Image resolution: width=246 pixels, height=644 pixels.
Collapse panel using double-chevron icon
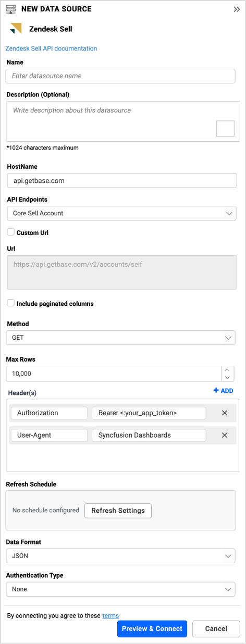tap(237, 9)
